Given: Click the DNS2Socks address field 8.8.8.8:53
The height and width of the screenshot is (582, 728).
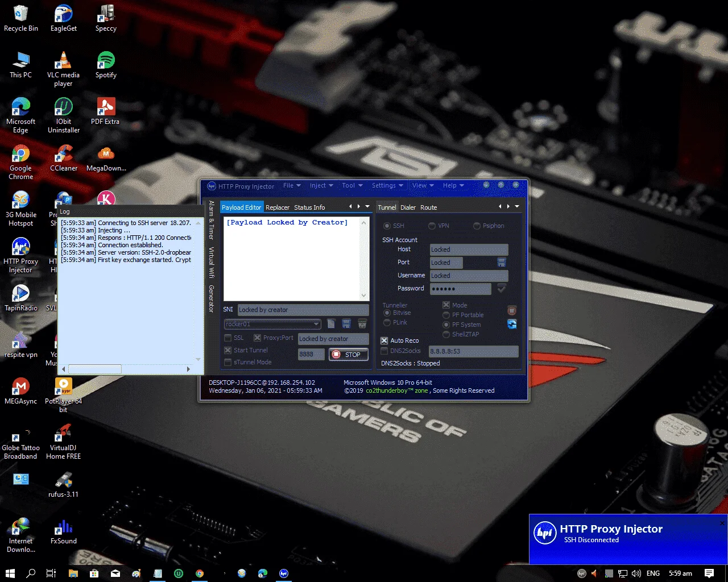Looking at the screenshot, I should 473,351.
